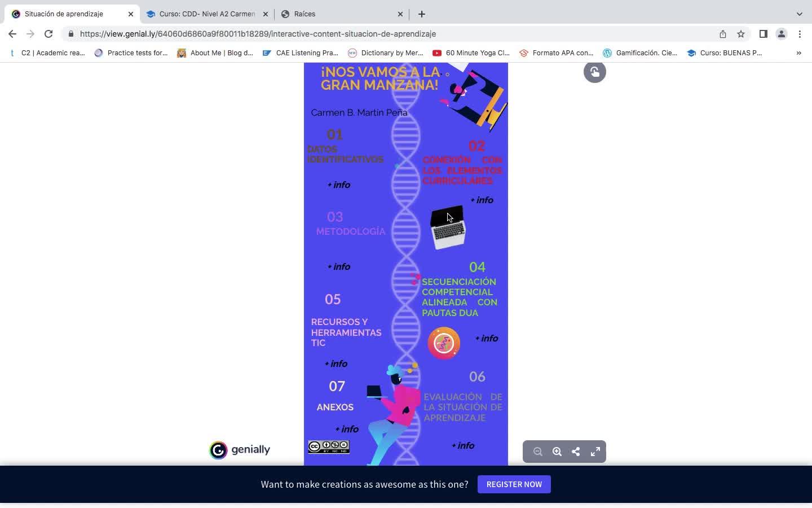Close the Raíces tab
Screen dimensions: 812x508
click(400, 14)
